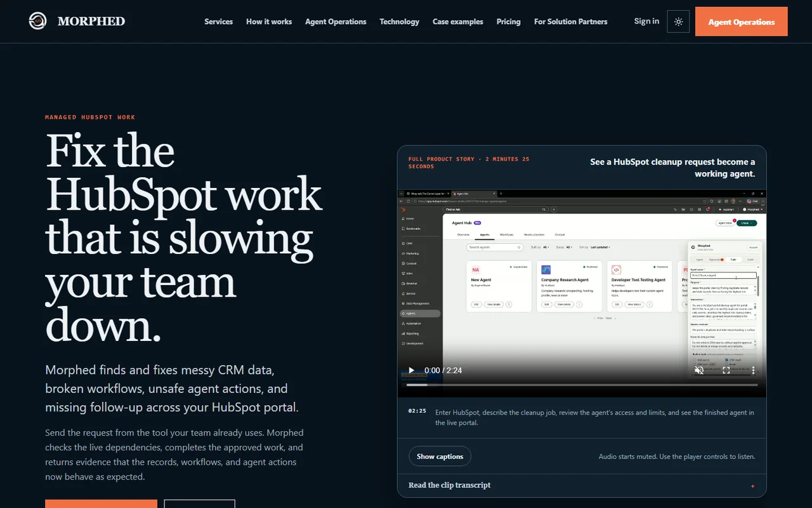Screen dimensions: 812x508
Task: Toggle the light/dark theme sun icon
Action: 678,22
